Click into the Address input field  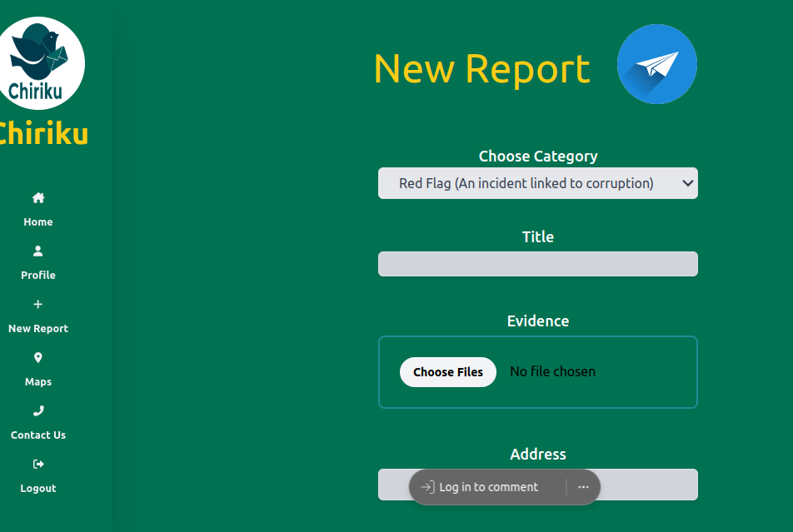pyautogui.click(x=650, y=485)
